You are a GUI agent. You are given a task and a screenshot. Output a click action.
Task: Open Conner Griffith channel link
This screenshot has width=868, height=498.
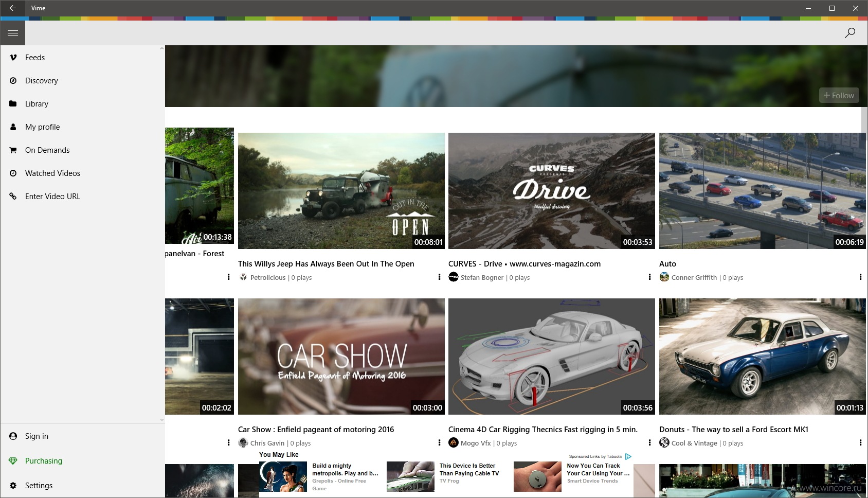694,277
